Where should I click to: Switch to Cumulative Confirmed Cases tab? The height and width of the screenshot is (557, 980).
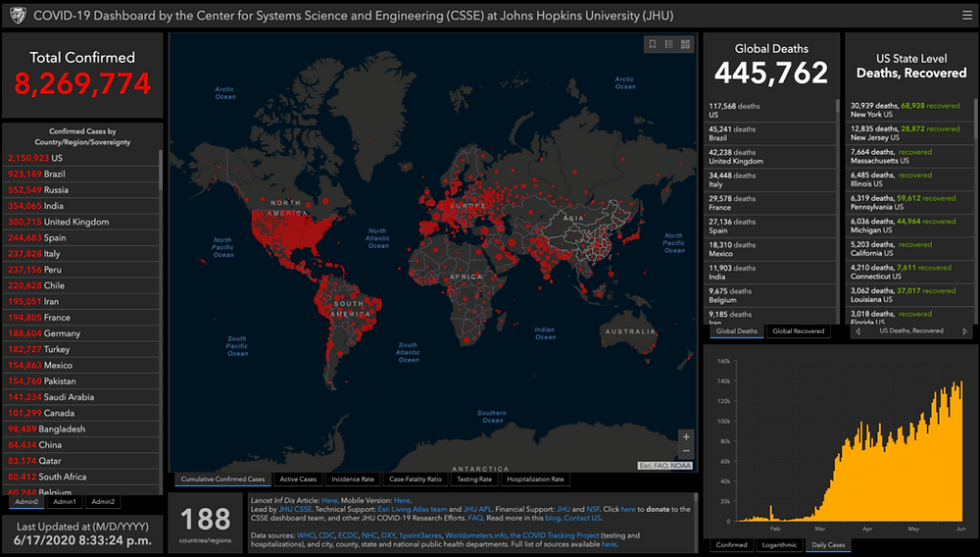click(222, 480)
